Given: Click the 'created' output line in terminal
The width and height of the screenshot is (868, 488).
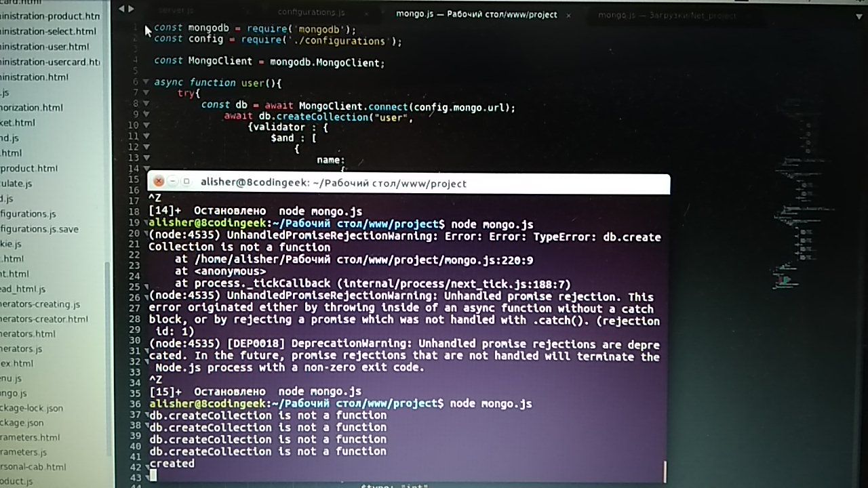Looking at the screenshot, I should pyautogui.click(x=172, y=464).
